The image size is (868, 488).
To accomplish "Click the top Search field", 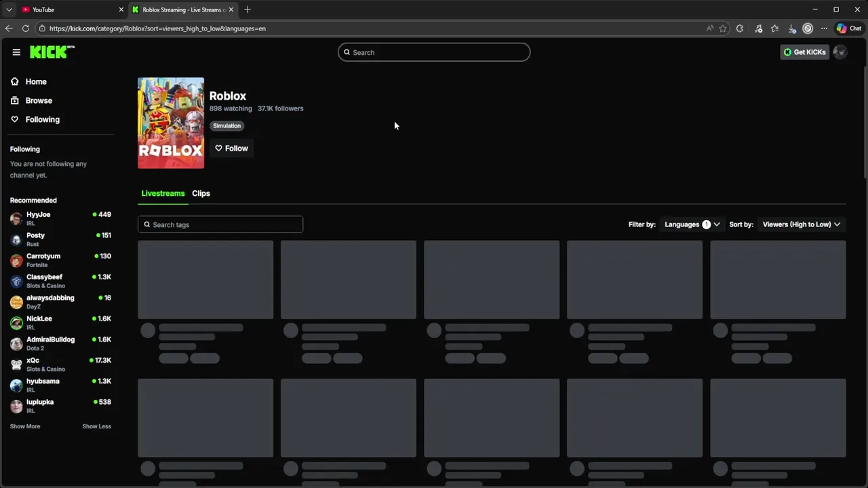I will coord(434,52).
